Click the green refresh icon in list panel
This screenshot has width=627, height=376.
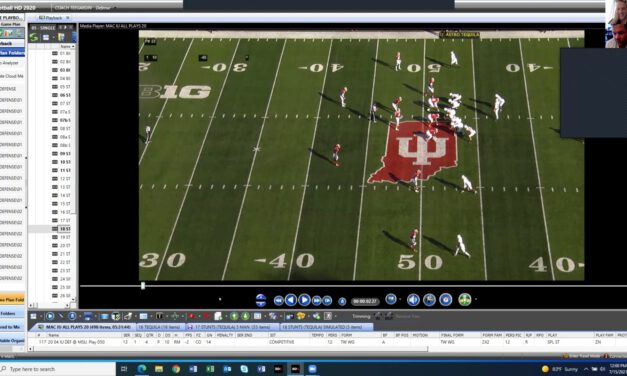34,37
